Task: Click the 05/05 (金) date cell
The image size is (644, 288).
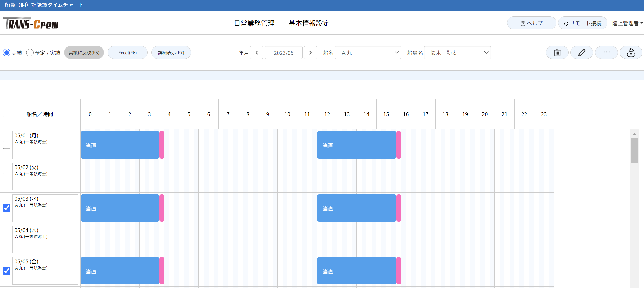Action: pyautogui.click(x=45, y=271)
